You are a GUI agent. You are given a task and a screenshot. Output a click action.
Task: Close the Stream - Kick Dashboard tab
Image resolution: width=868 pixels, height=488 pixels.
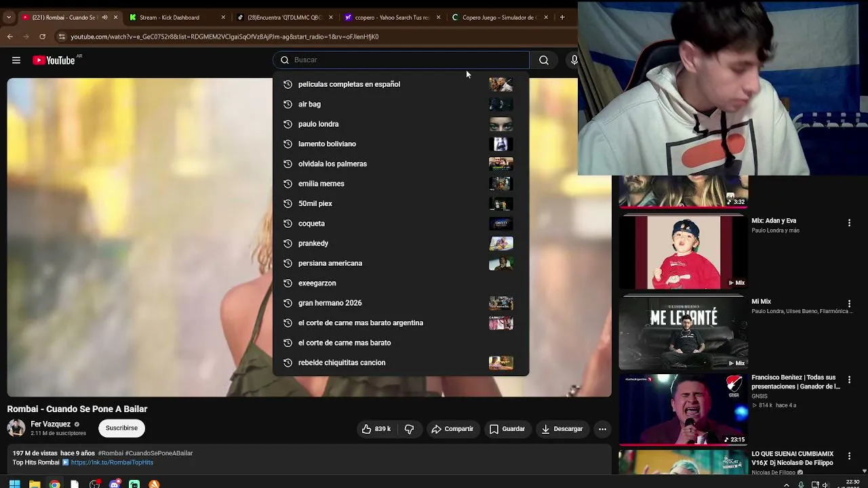click(x=223, y=18)
